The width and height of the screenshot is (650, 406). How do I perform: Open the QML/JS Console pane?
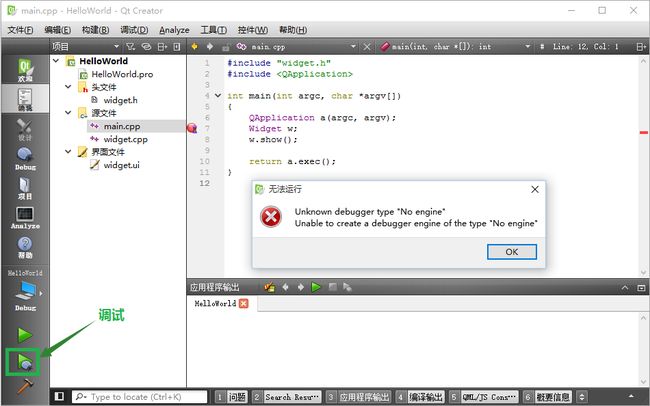pos(484,397)
